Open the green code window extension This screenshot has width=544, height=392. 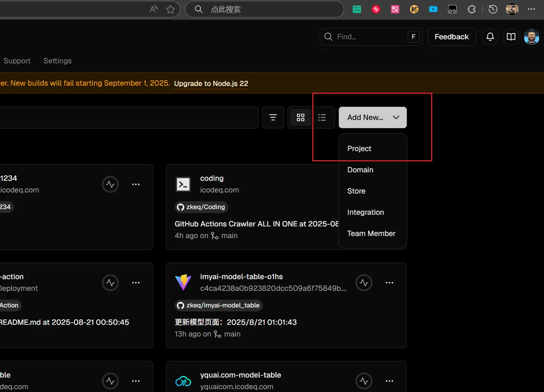(357, 9)
